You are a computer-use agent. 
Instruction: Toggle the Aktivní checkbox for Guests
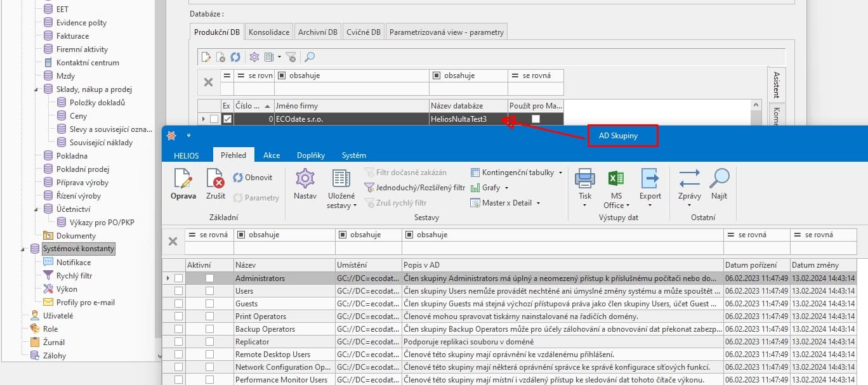pos(209,304)
